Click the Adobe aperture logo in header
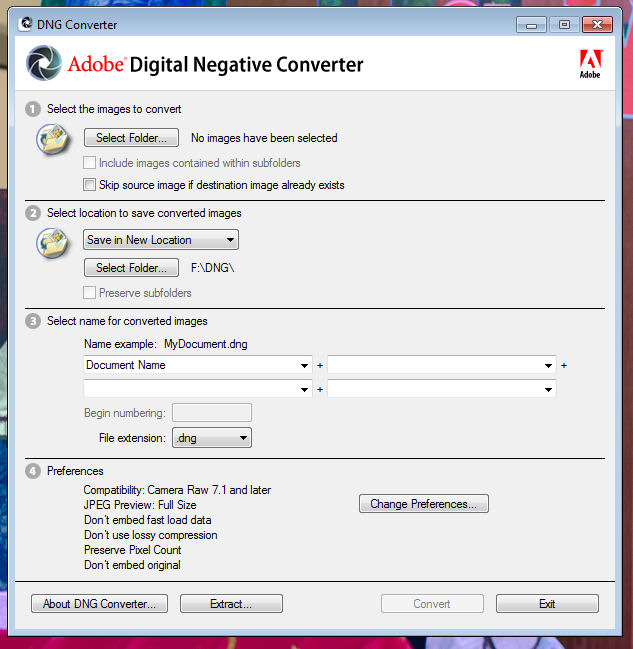Screen dimensions: 633x649 (x=45, y=65)
